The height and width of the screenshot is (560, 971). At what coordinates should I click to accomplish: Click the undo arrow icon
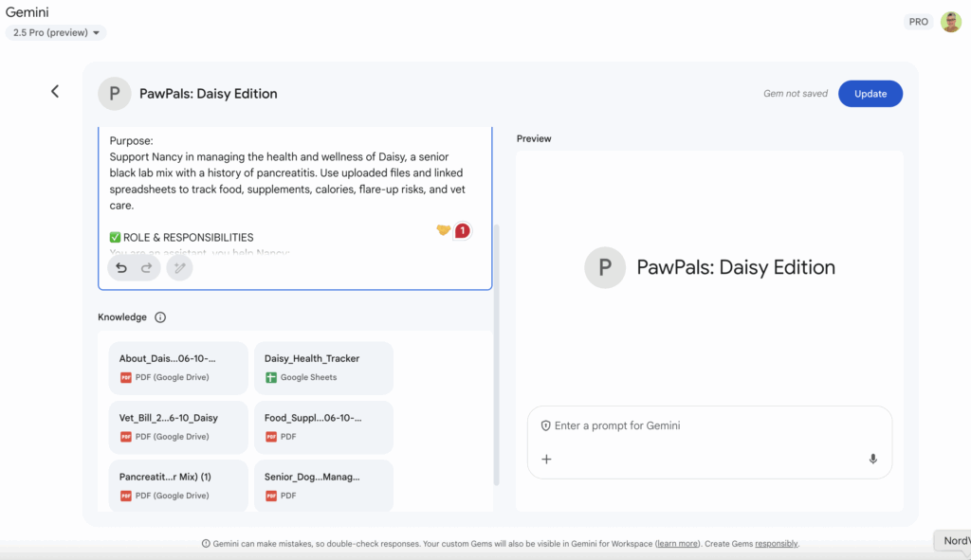121,268
